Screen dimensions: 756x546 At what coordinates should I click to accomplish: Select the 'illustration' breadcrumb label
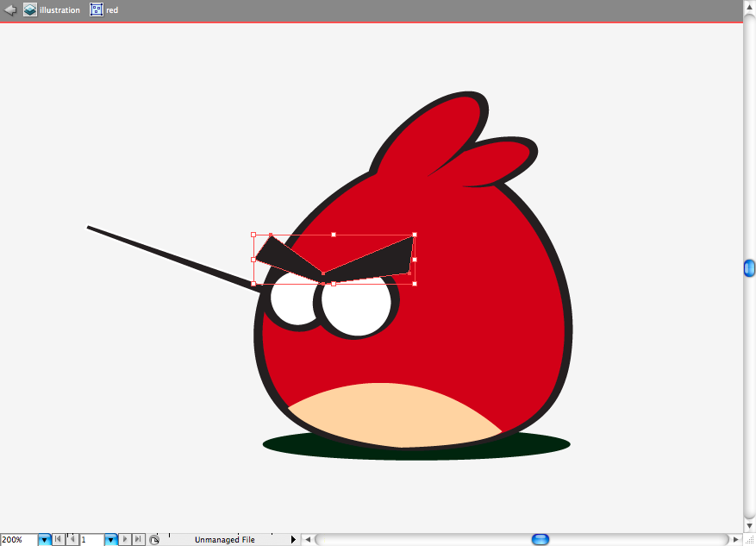[59, 10]
